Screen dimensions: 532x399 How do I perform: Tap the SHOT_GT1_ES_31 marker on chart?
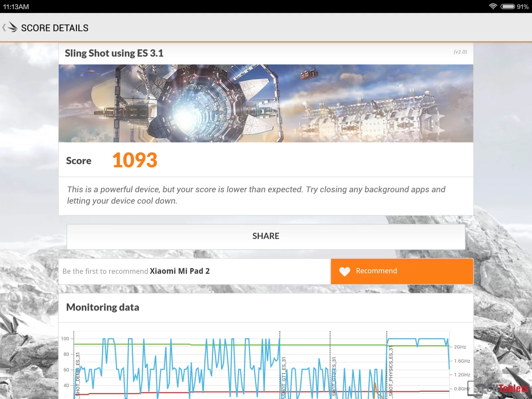[284, 377]
